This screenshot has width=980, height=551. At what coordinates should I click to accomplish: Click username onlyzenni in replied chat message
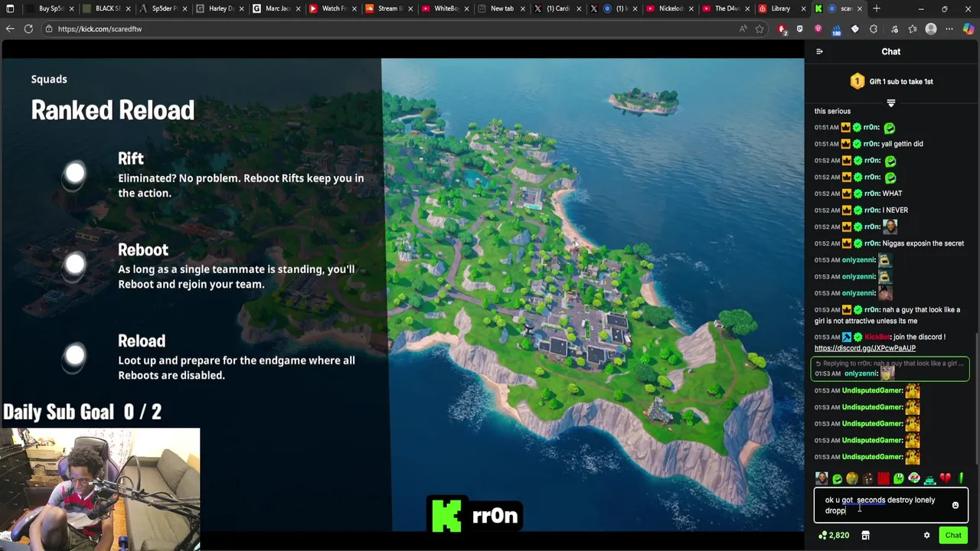(860, 373)
